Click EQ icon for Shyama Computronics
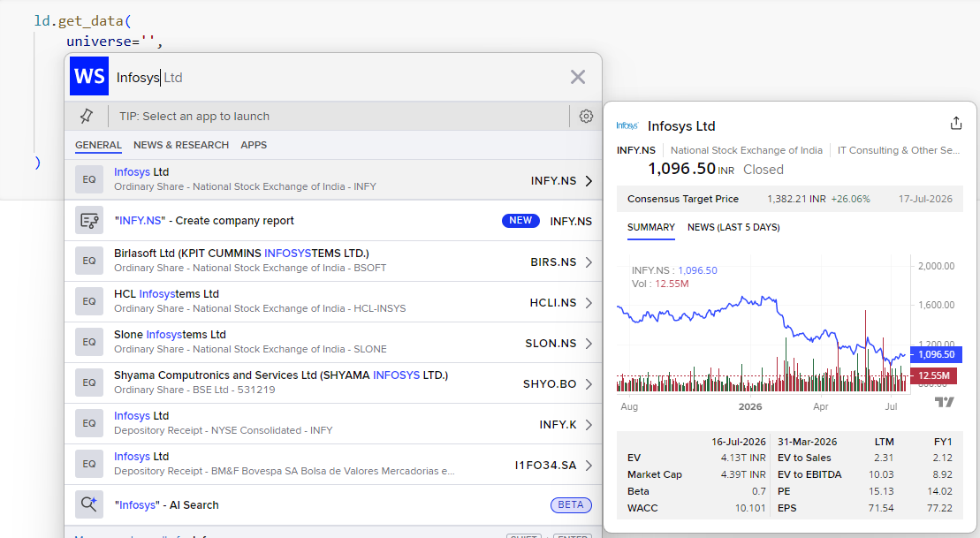The image size is (980, 538). click(x=88, y=383)
